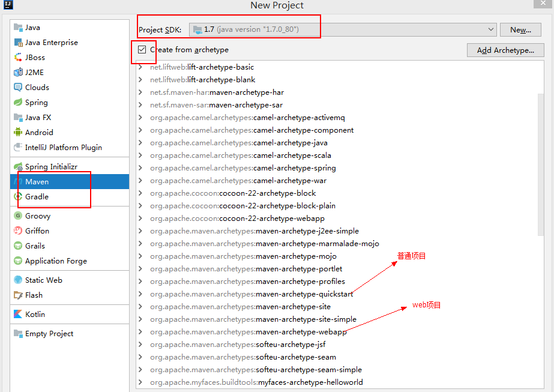554x392 pixels.
Task: Select maven-archetype-site-simple archetype
Action: [x=253, y=319]
